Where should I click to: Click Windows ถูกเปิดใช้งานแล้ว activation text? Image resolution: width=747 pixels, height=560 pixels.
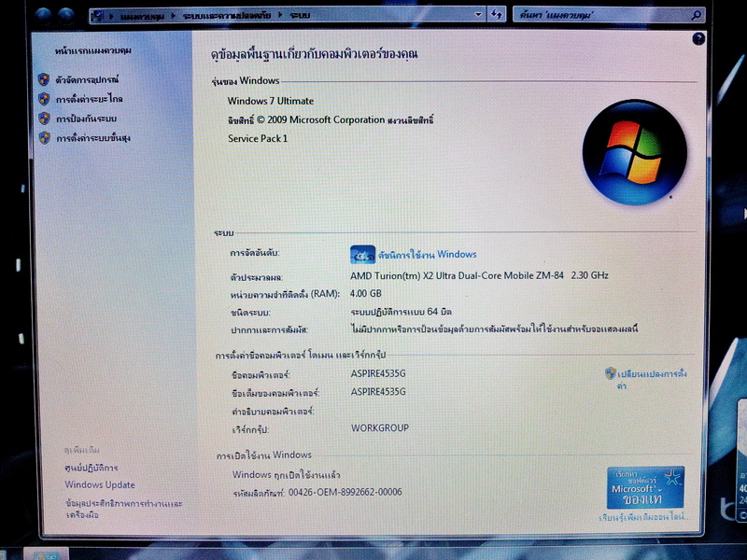(287, 475)
